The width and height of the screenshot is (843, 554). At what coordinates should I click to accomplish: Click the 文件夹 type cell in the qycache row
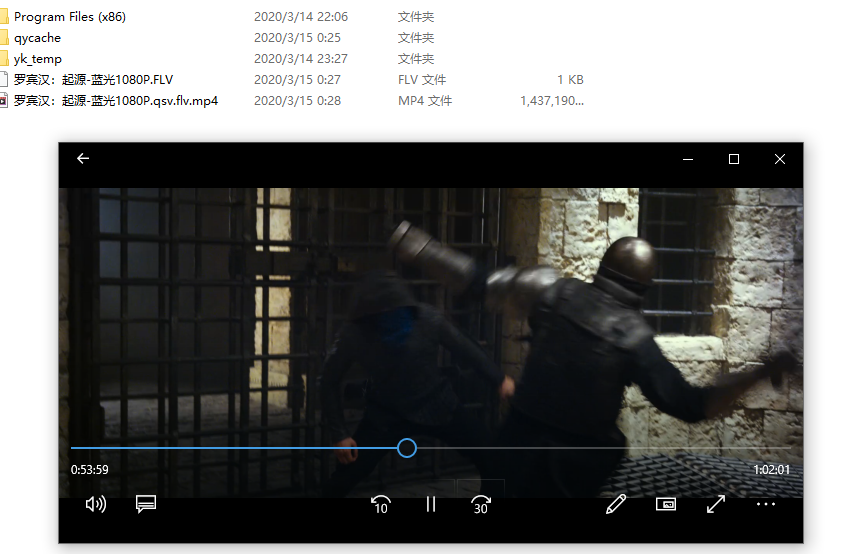pos(416,38)
